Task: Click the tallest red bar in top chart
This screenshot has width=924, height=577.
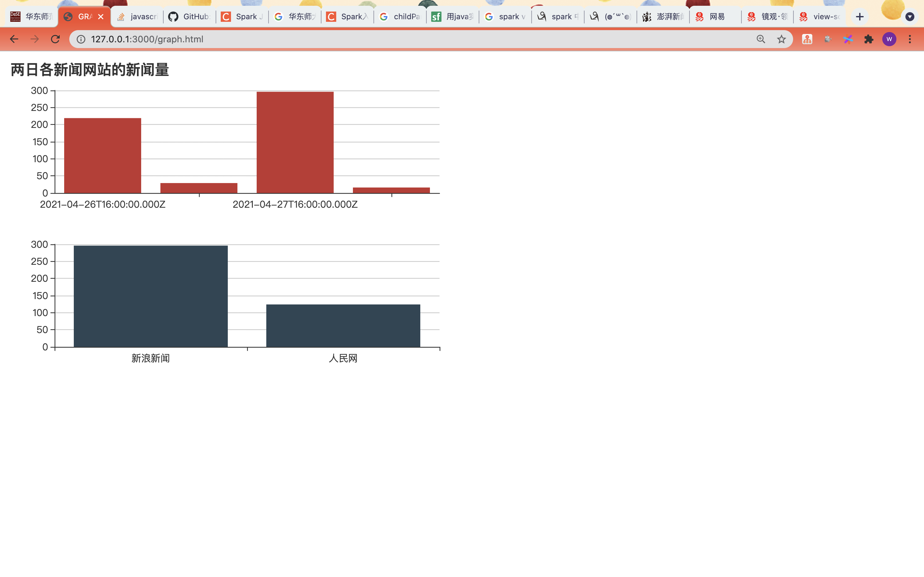Action: pos(295,142)
